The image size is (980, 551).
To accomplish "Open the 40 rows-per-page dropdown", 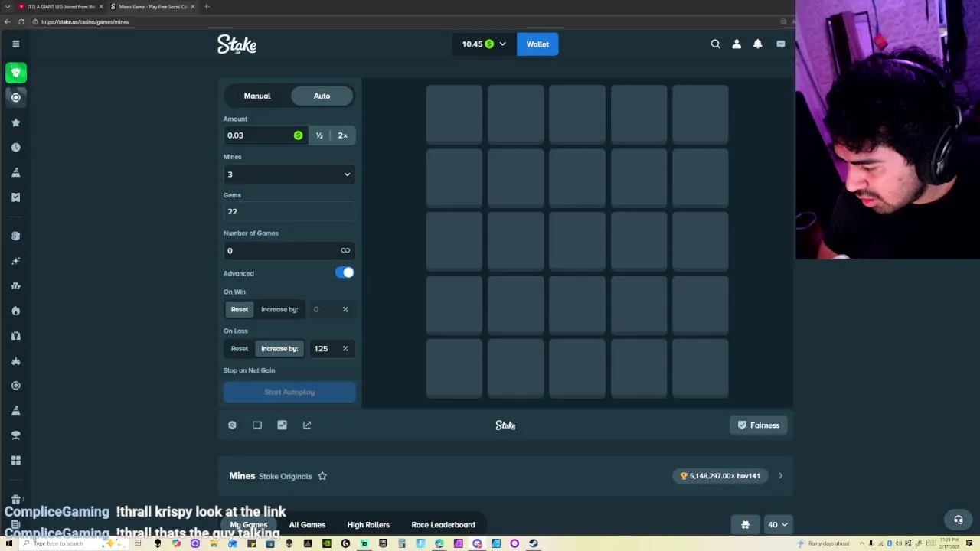I will coord(777,524).
